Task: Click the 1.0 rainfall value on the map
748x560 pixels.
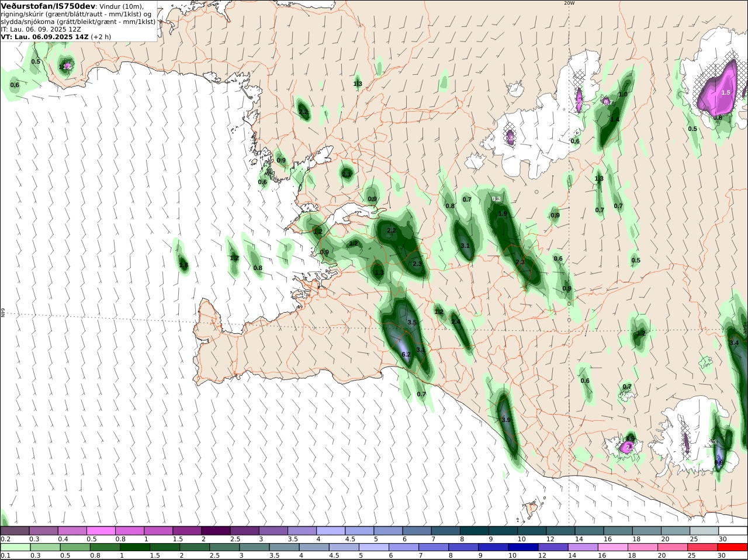Action: pyautogui.click(x=623, y=94)
